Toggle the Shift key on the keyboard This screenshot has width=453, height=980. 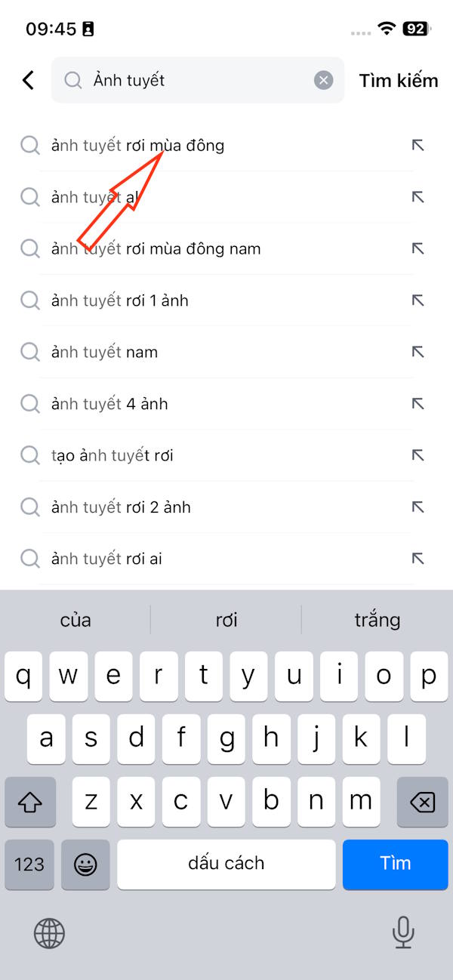click(x=29, y=802)
